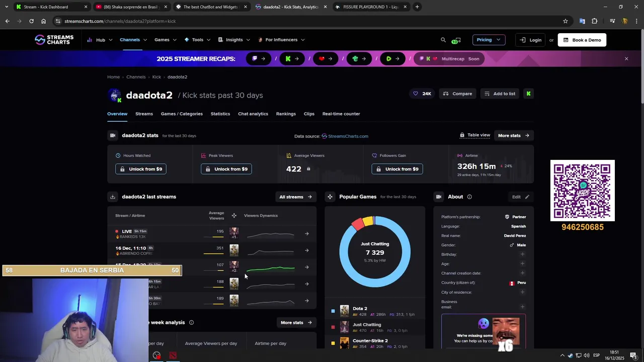Open the Pricing dropdown button

(489, 40)
